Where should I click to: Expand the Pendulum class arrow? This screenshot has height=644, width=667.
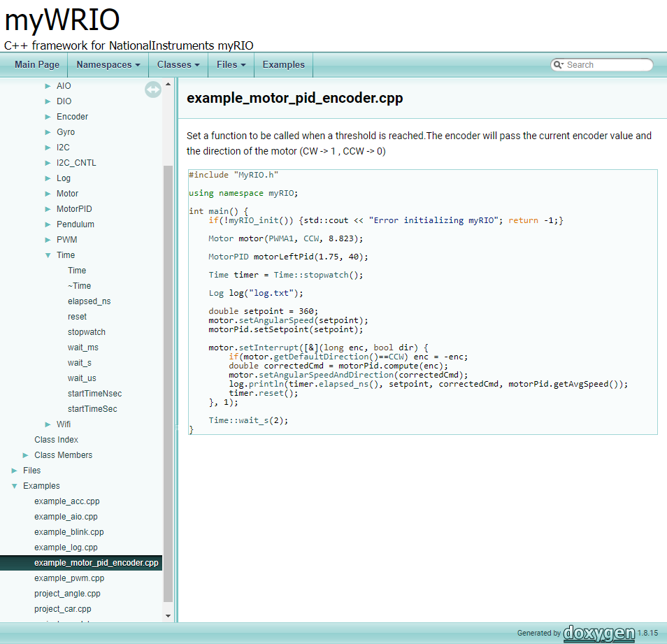click(48, 224)
